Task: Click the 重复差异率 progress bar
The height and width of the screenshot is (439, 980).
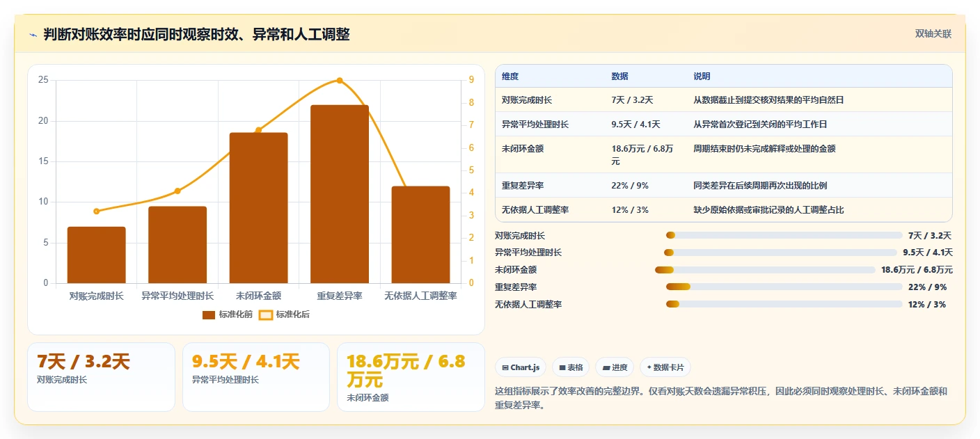Action: 784,287
